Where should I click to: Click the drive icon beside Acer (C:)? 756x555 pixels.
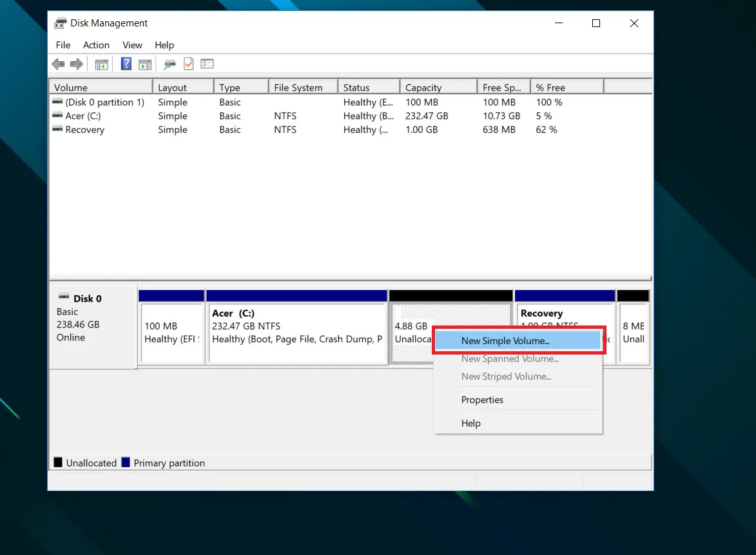click(x=57, y=115)
